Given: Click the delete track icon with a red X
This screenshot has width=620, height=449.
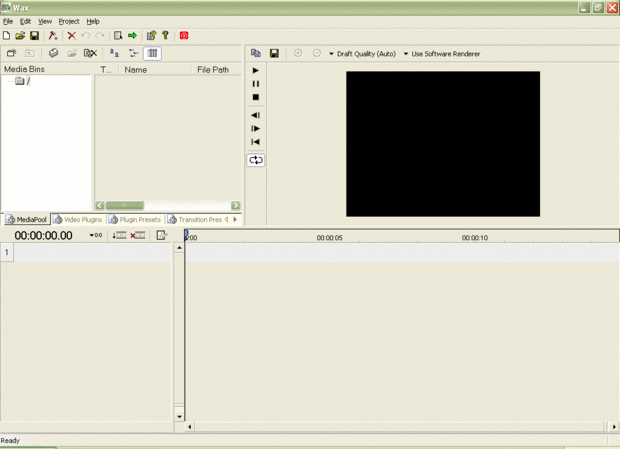Looking at the screenshot, I should tap(138, 235).
